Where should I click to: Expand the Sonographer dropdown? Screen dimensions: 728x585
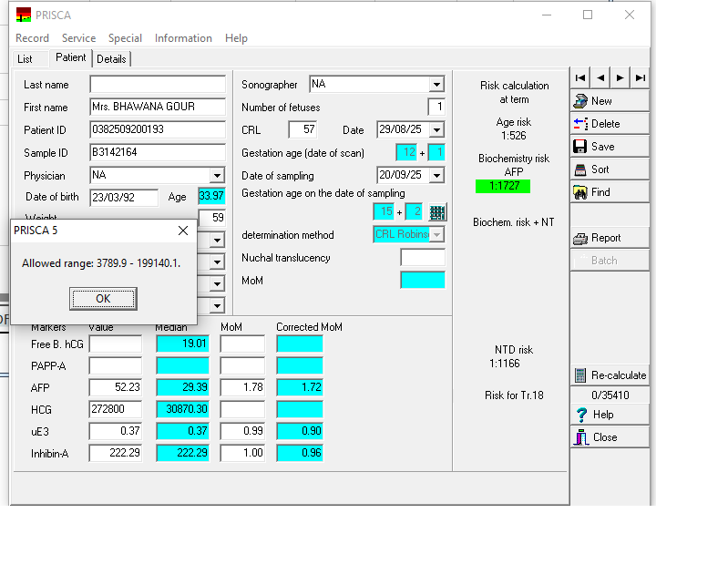[436, 85]
